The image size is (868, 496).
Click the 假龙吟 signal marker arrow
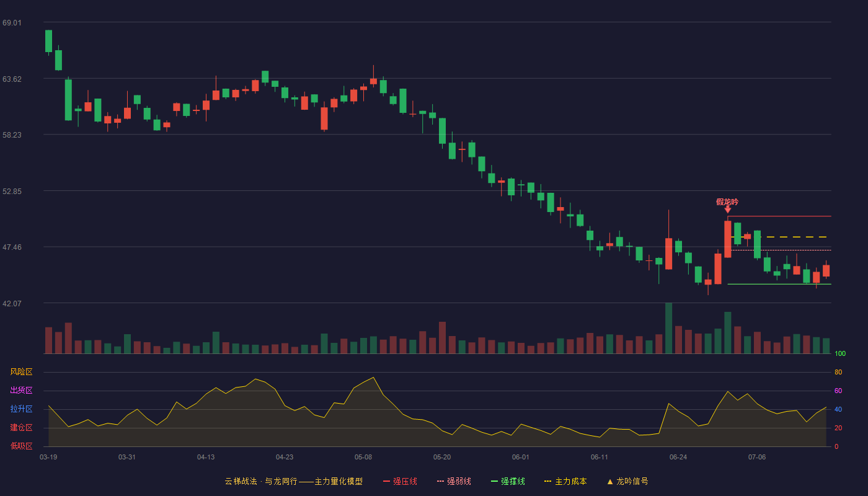(727, 210)
